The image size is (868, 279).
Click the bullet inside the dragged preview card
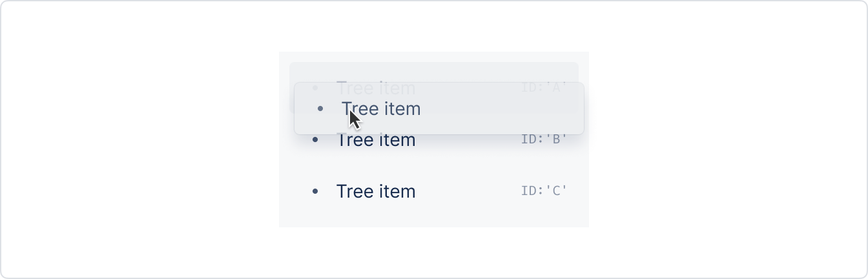(320, 108)
